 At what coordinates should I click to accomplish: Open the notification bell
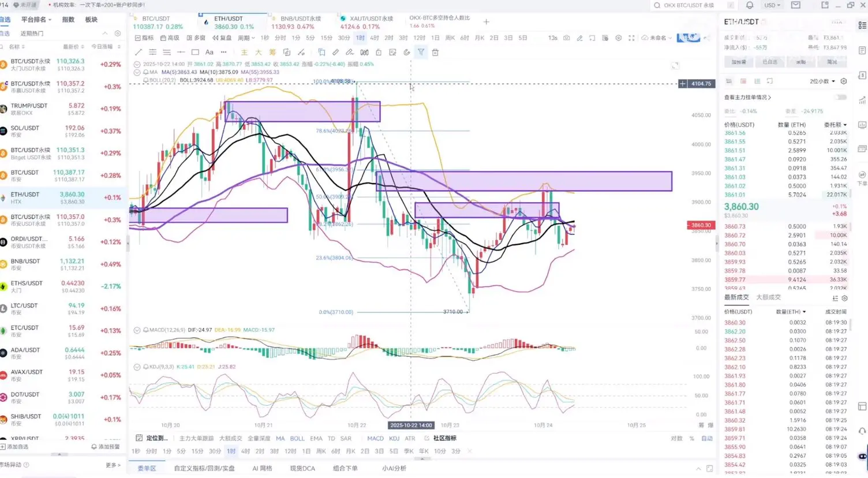coord(750,5)
